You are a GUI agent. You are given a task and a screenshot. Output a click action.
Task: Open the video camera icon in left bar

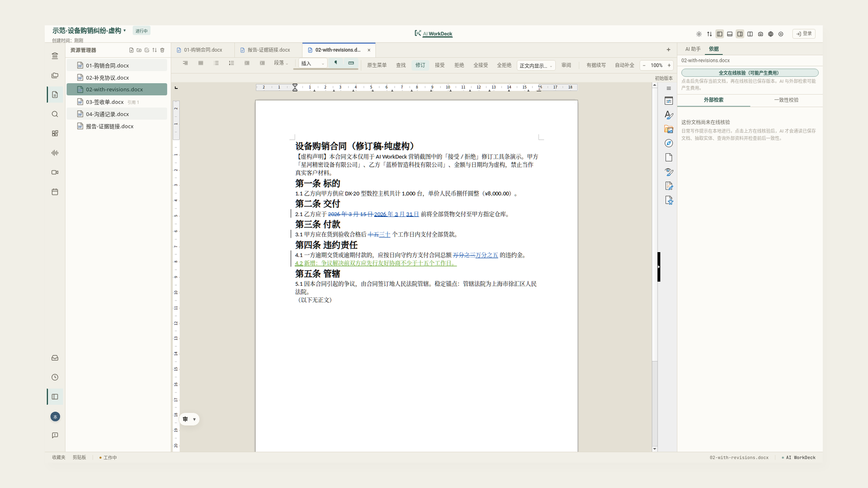click(x=55, y=172)
